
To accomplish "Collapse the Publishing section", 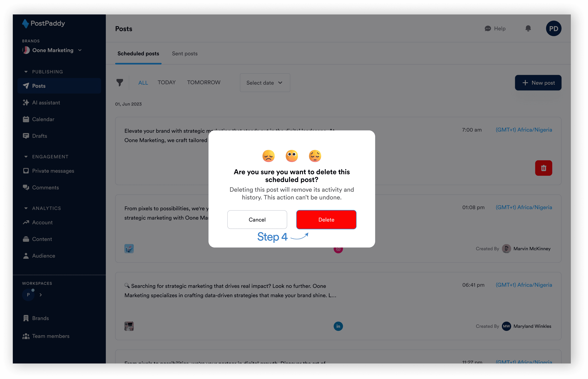I will click(26, 72).
